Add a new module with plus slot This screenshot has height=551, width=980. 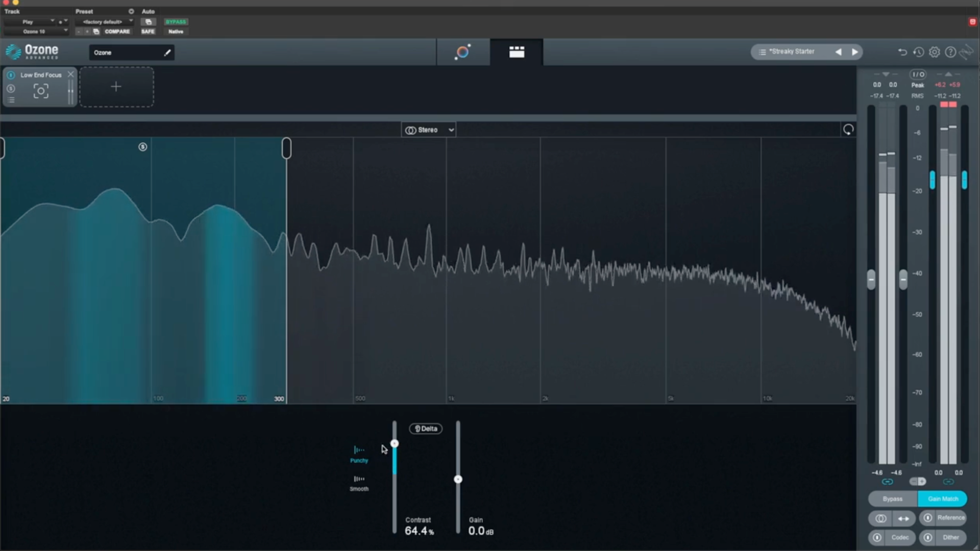[116, 87]
